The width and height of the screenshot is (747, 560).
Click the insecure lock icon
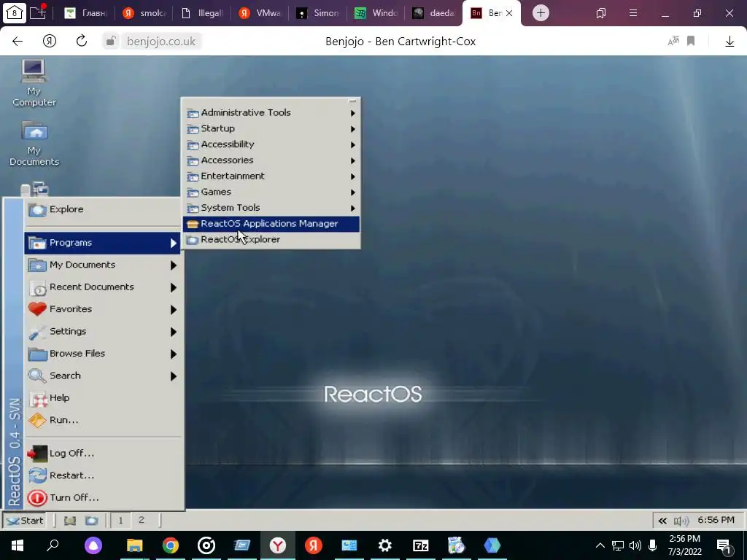coord(111,42)
